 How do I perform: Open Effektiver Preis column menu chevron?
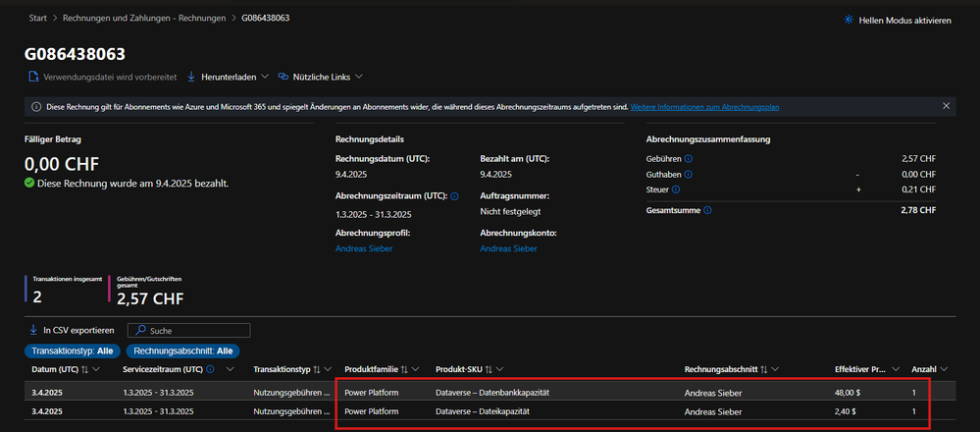[896, 369]
